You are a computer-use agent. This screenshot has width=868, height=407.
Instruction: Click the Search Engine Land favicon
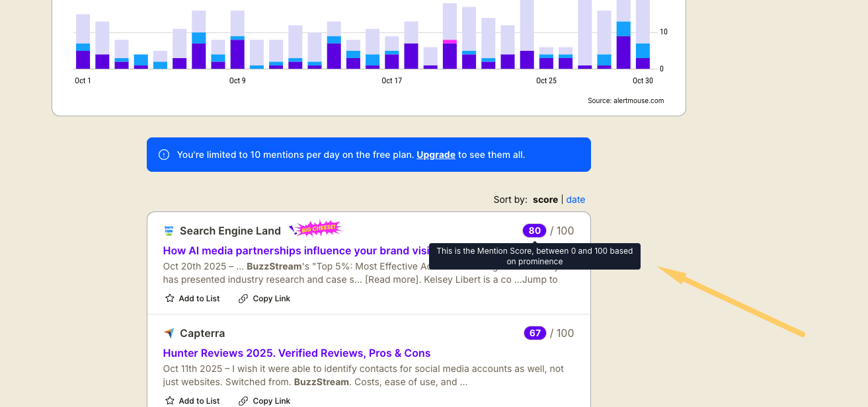pyautogui.click(x=169, y=231)
